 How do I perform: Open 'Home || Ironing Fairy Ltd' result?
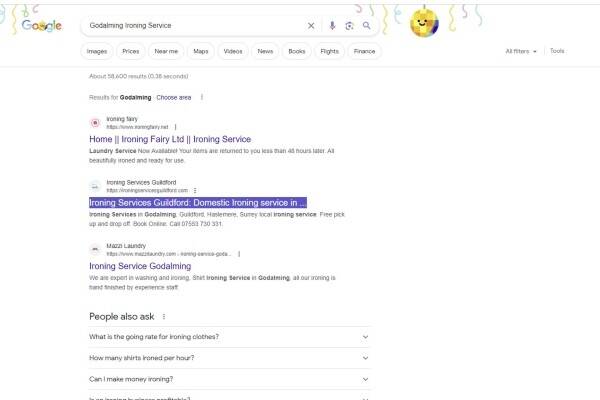click(x=170, y=139)
